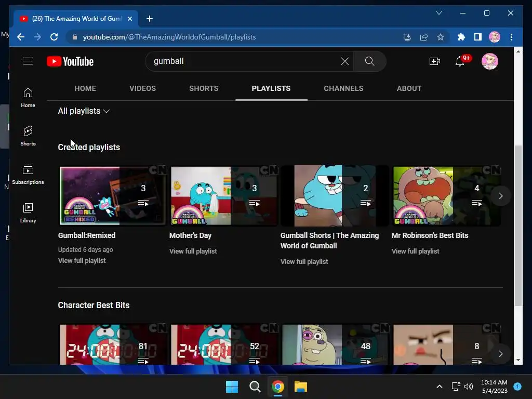
Task: Show next Created playlists with the arrow
Action: (500, 196)
